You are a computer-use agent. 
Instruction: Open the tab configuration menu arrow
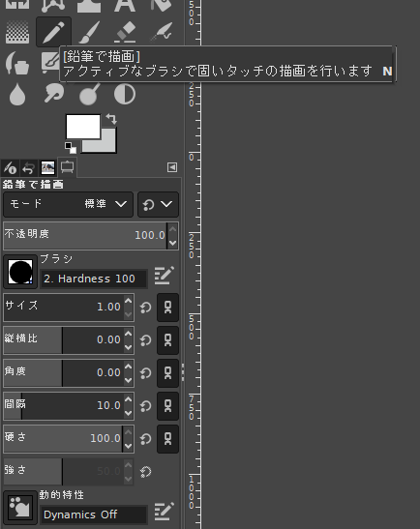coord(172,167)
